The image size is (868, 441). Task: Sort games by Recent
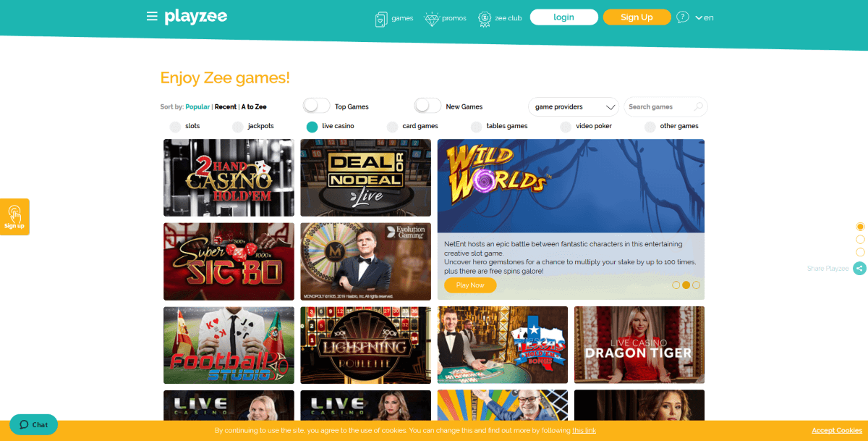tap(226, 106)
